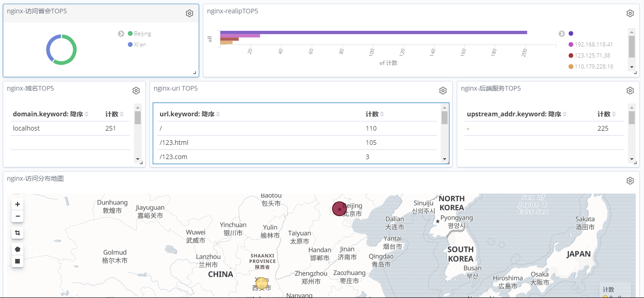
Task: Click the 192.168.118.41 legend label
Action: tap(594, 45)
